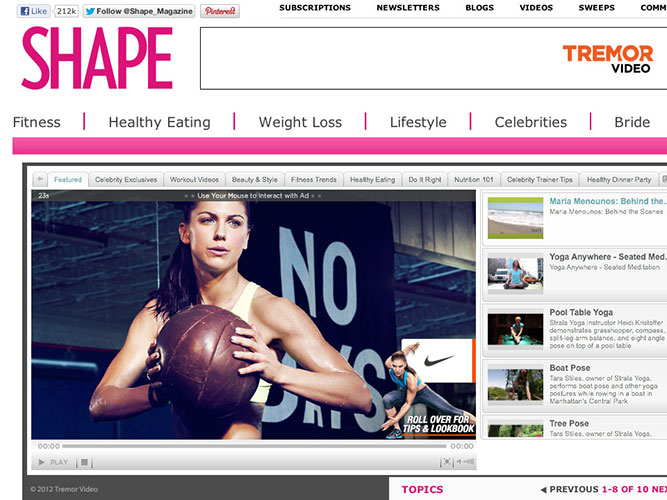Open the Celebrity Exclusives tab
Viewport: 667px width, 500px height.
126,180
